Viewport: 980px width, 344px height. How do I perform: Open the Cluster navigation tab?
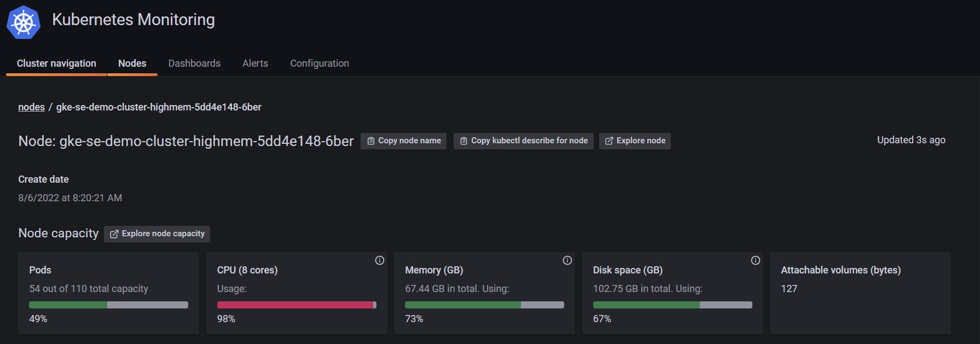56,63
